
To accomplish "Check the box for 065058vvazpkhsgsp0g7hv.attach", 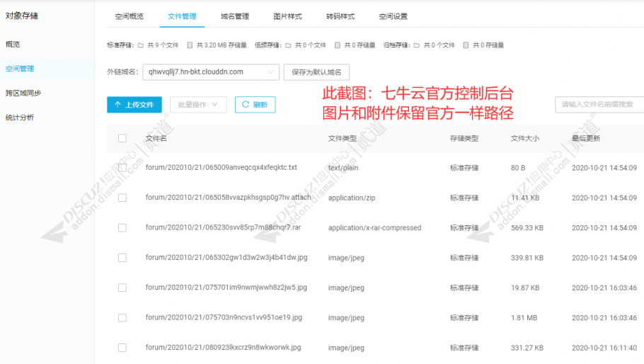I will [122, 198].
